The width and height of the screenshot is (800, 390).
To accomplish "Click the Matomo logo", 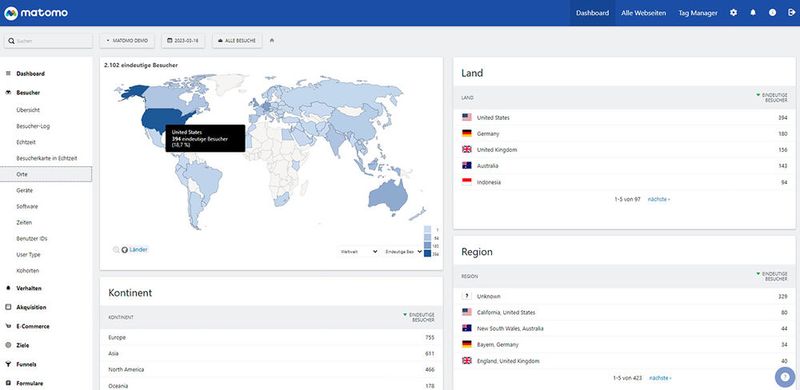I will click(x=36, y=13).
